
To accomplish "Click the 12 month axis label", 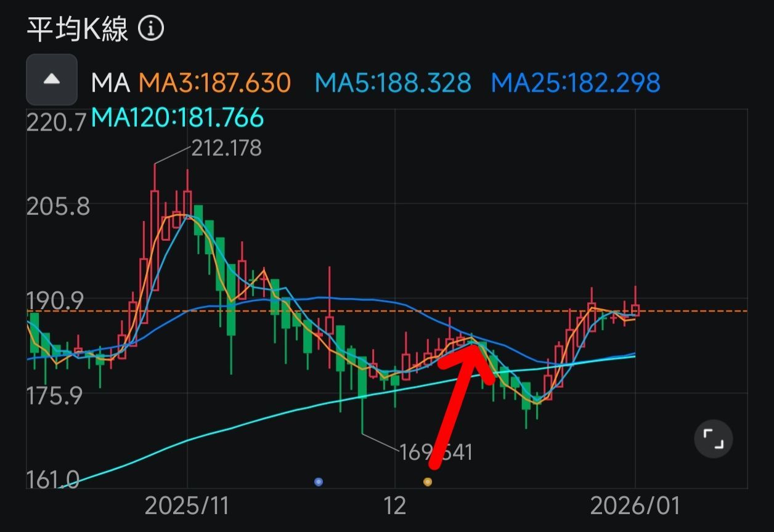I will pos(394,506).
